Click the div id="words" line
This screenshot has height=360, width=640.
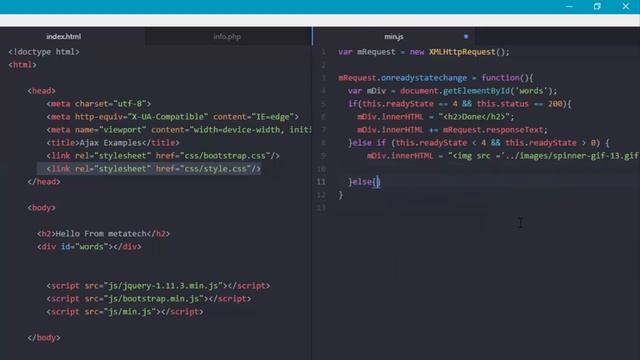(89, 247)
